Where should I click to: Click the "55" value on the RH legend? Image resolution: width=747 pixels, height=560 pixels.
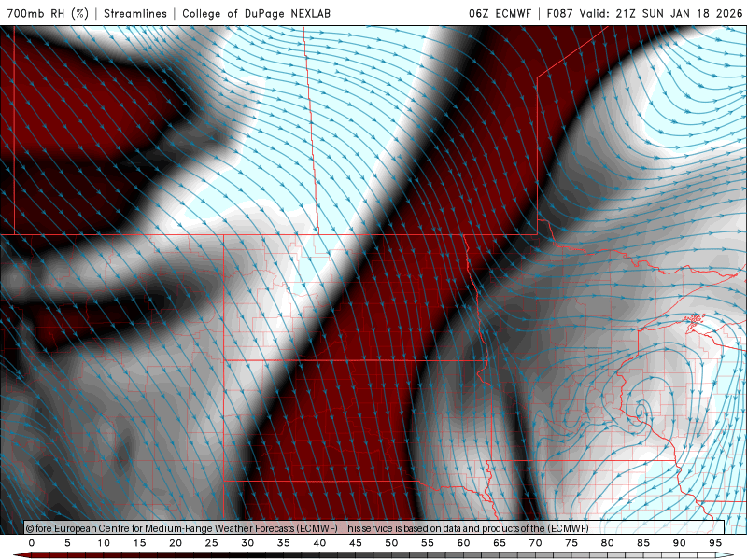tap(428, 543)
